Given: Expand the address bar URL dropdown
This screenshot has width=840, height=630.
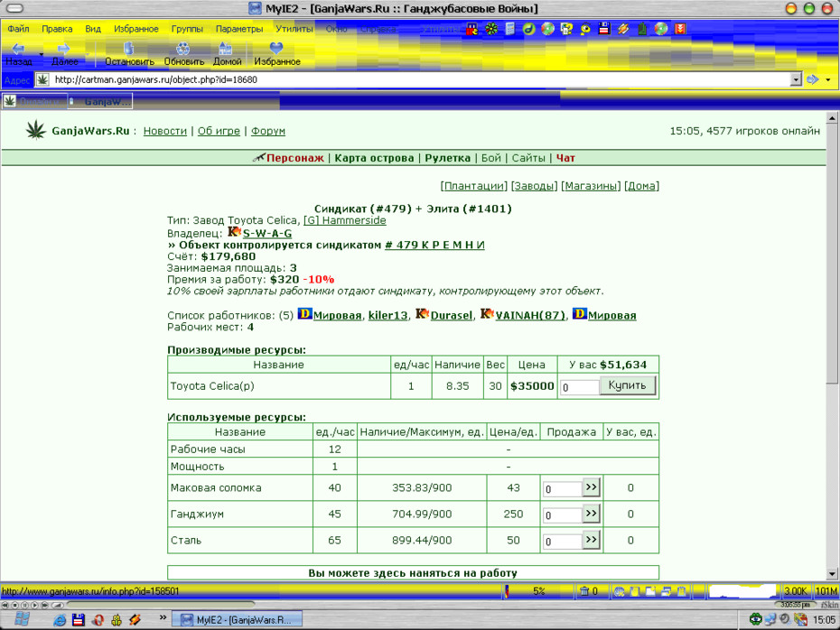Looking at the screenshot, I should pos(796,79).
